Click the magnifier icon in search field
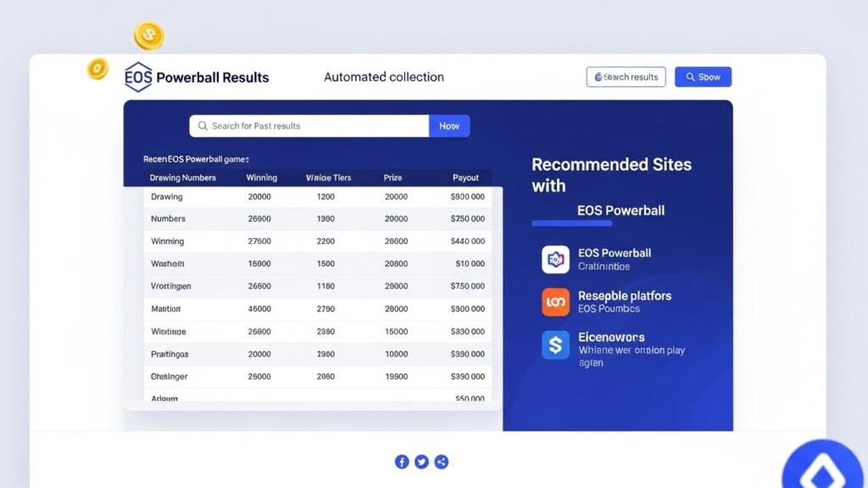 [x=203, y=126]
